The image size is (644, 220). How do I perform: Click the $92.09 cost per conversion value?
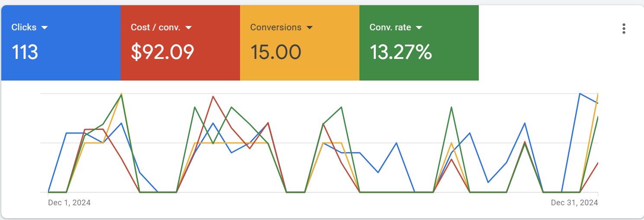click(x=162, y=52)
